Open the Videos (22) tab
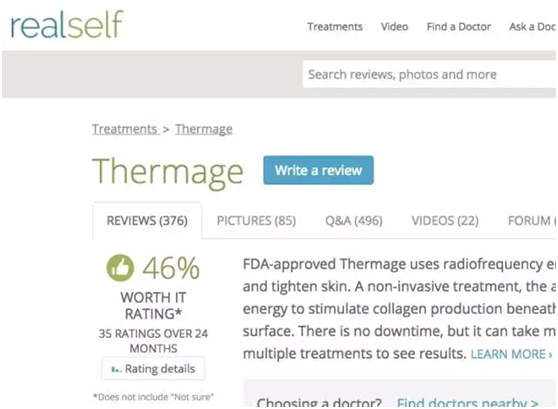558x409 pixels. click(x=445, y=221)
